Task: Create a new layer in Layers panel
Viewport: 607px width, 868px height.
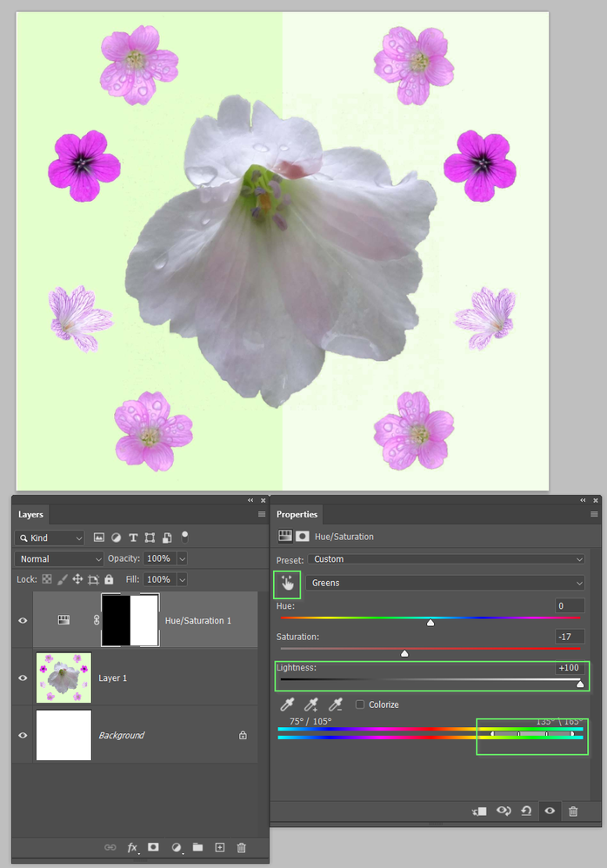Action: [x=220, y=847]
